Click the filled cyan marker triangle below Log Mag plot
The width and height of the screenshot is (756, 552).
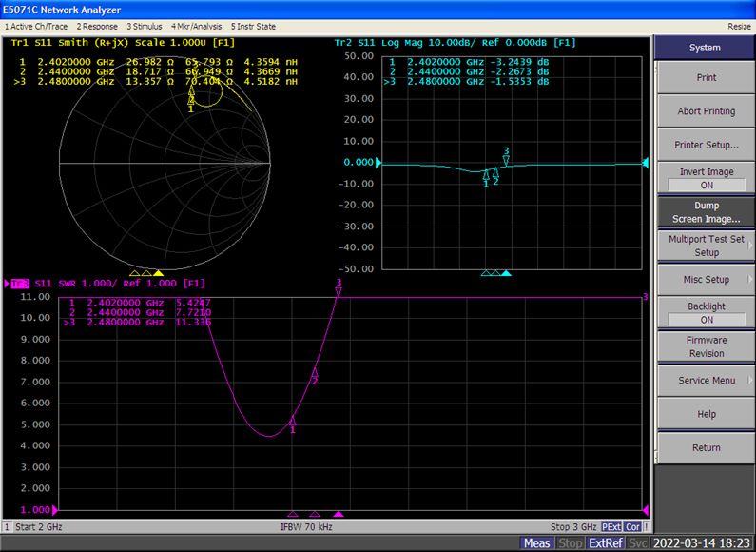506,273
